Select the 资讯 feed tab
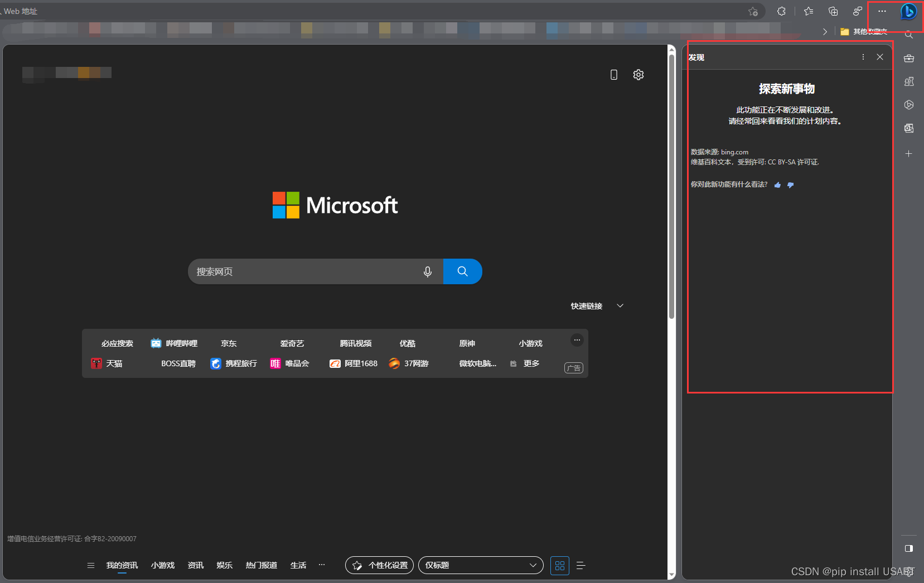The width and height of the screenshot is (924, 583). (x=196, y=565)
